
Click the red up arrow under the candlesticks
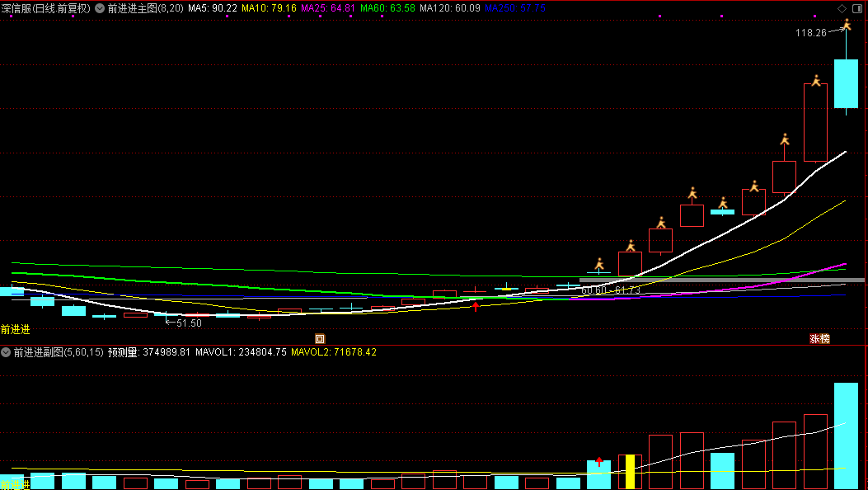476,306
